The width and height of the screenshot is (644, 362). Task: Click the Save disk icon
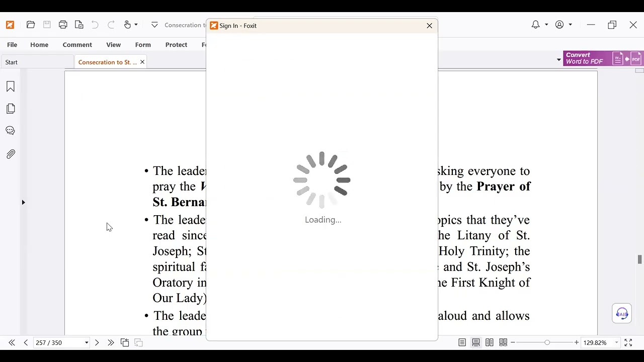47,25
